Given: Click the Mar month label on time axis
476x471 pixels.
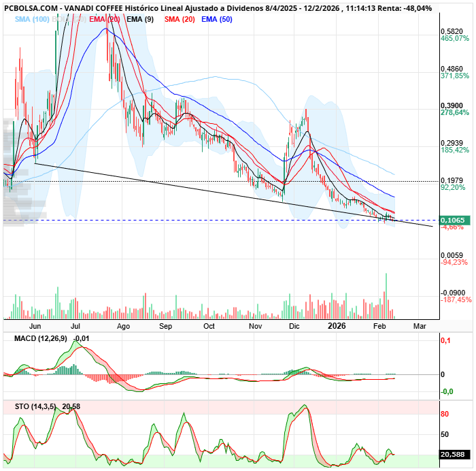Looking at the screenshot, I should click(420, 326).
